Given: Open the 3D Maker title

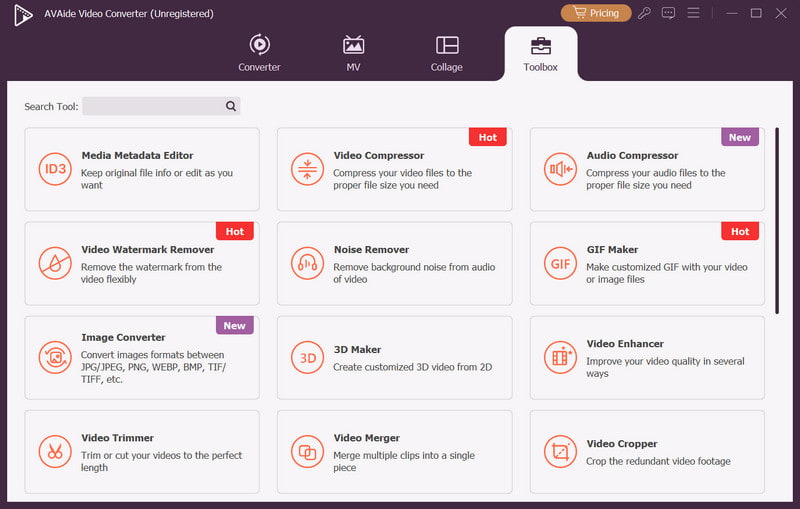Looking at the screenshot, I should click(x=357, y=350).
